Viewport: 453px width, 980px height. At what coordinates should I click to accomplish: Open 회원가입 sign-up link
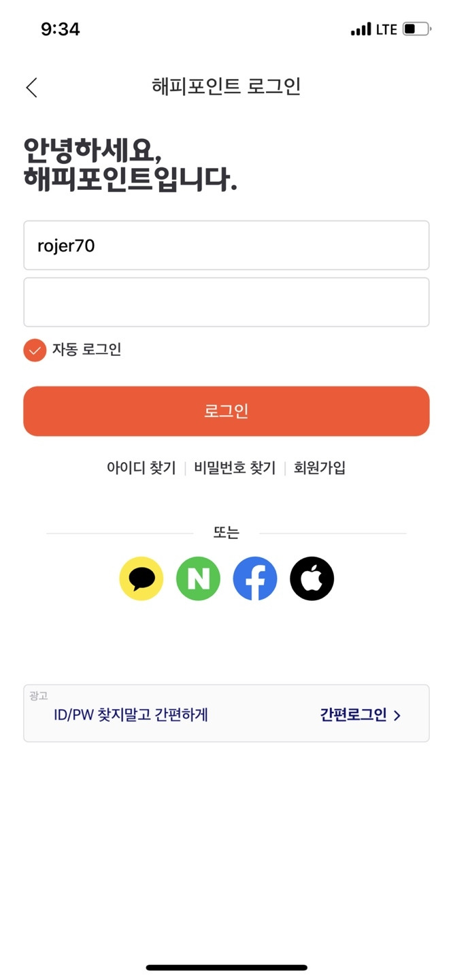tap(320, 468)
